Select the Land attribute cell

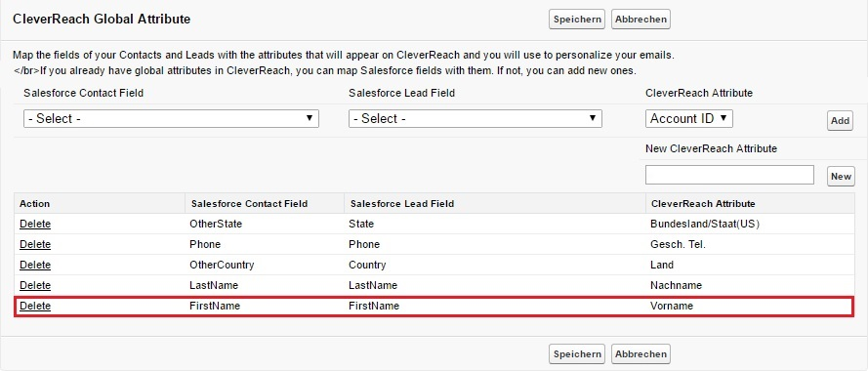[x=662, y=265]
